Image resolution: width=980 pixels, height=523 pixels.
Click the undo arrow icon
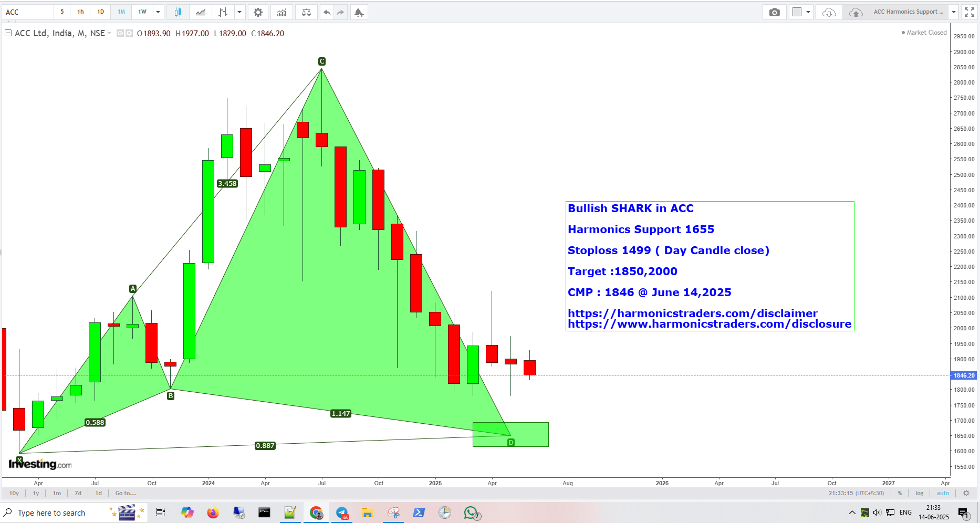(x=326, y=12)
